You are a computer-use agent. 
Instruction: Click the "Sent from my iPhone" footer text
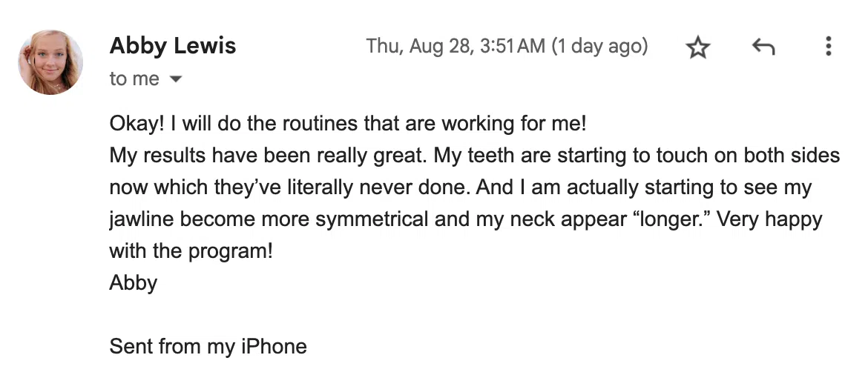point(208,347)
